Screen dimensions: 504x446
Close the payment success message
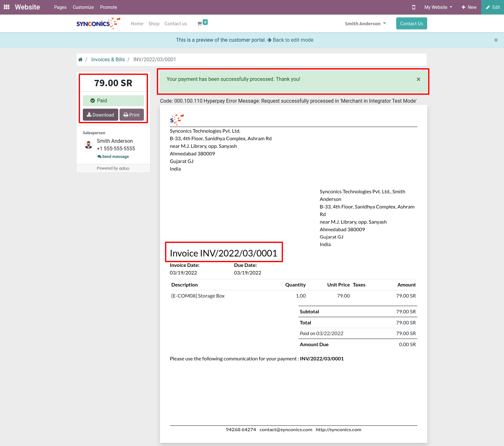(x=418, y=79)
